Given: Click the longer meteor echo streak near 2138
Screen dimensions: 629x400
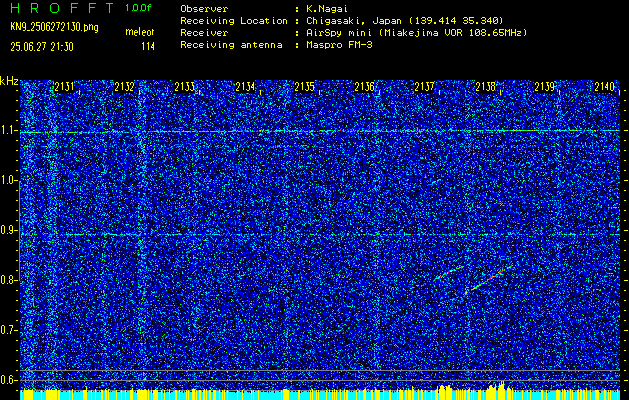Looking at the screenshot, I should pos(493,277).
